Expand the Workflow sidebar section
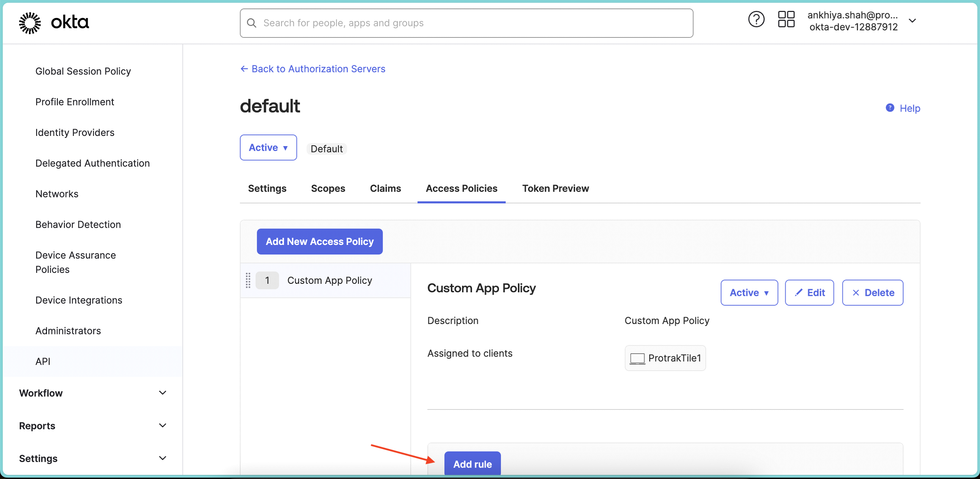The height and width of the screenshot is (479, 980). [162, 393]
